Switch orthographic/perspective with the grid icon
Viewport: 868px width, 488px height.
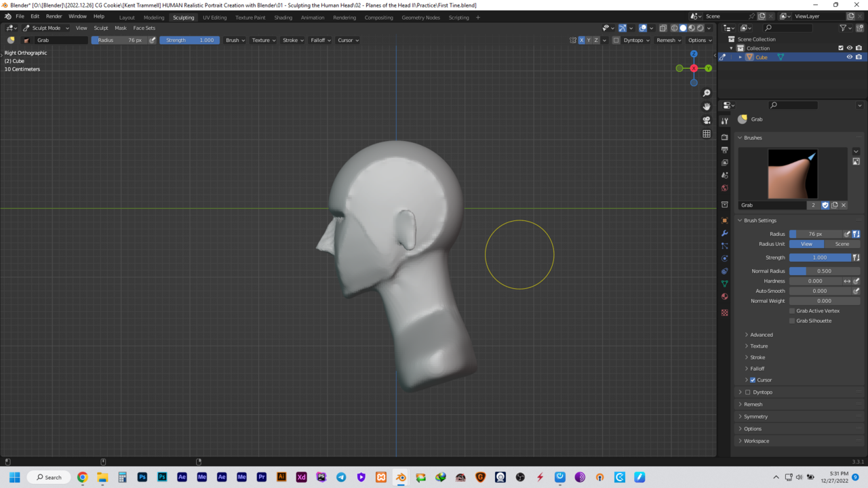tap(707, 134)
